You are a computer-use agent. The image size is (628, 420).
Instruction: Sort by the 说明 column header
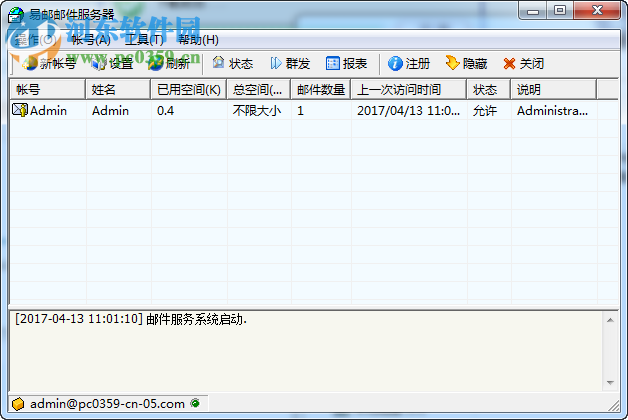(x=554, y=89)
